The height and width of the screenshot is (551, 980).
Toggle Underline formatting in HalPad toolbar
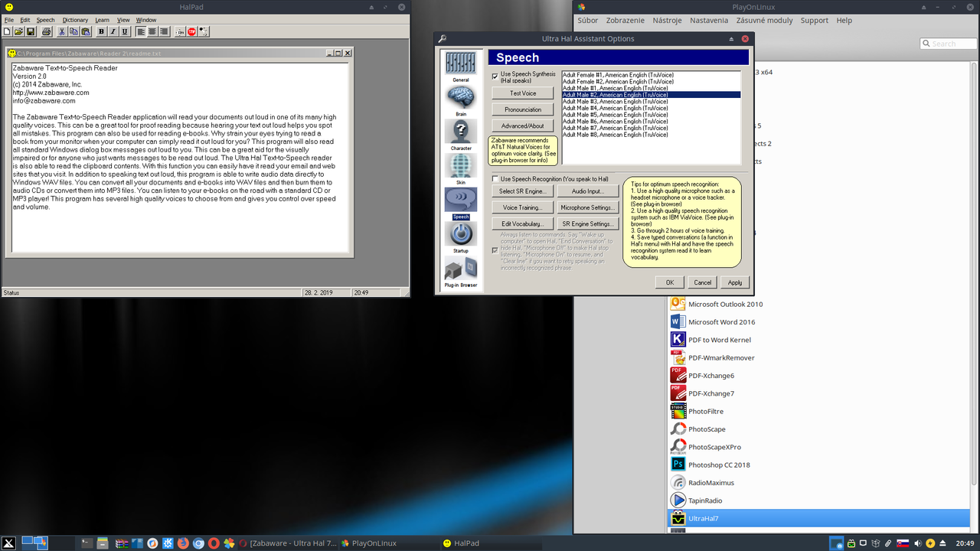125,31
